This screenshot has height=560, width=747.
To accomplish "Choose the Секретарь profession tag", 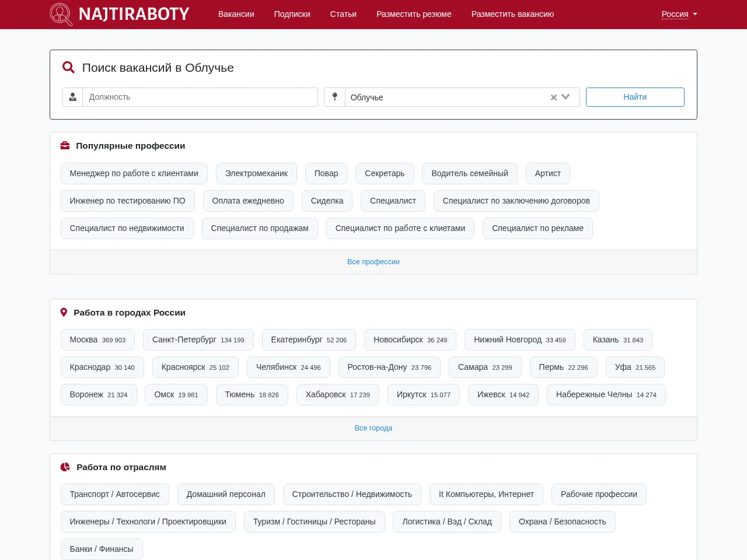I will click(385, 173).
